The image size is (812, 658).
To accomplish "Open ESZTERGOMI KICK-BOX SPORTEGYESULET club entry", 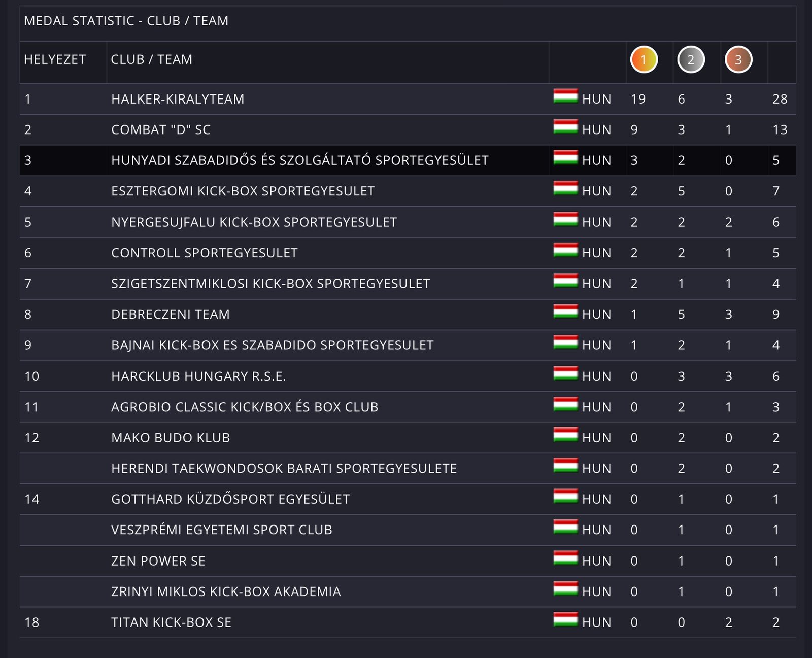I will click(x=243, y=191).
